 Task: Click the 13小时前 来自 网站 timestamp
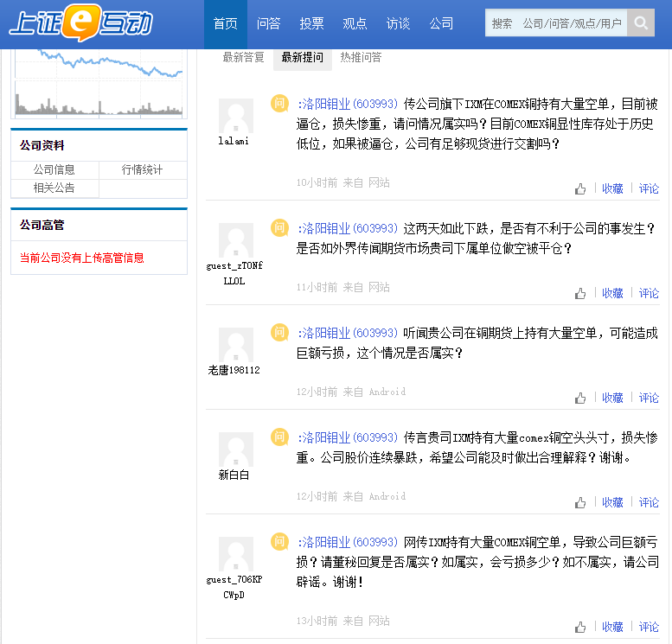tap(342, 622)
